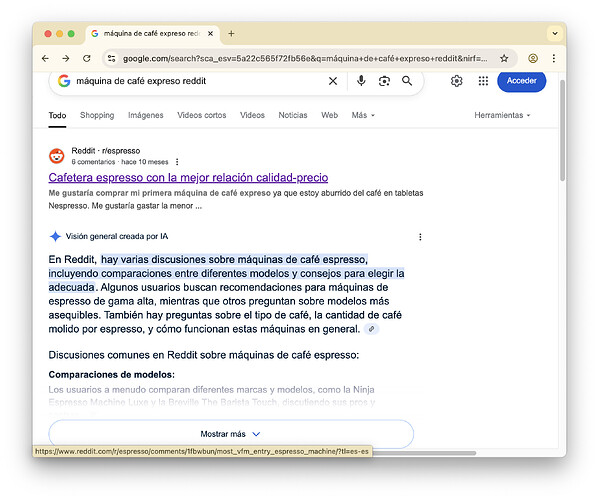Switch to the Videos cortos tab
598x500 pixels.
202,115
